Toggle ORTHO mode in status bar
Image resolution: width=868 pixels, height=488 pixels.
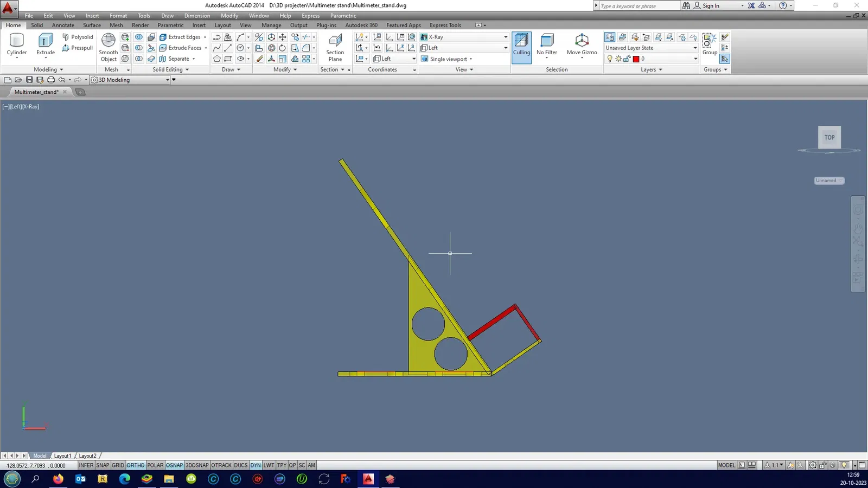(136, 465)
